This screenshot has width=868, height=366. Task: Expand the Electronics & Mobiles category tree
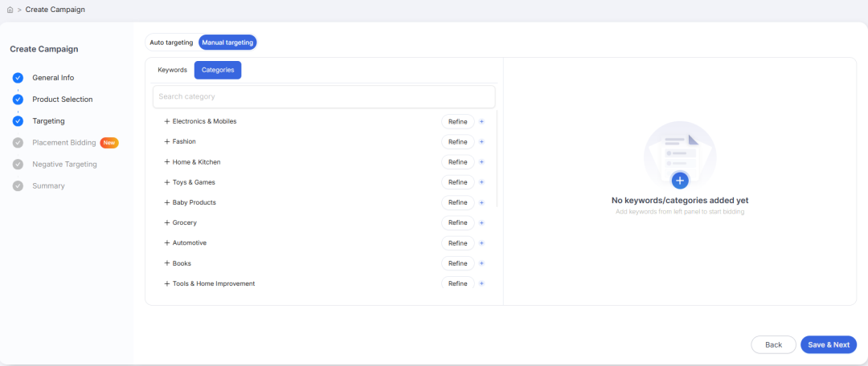click(166, 121)
